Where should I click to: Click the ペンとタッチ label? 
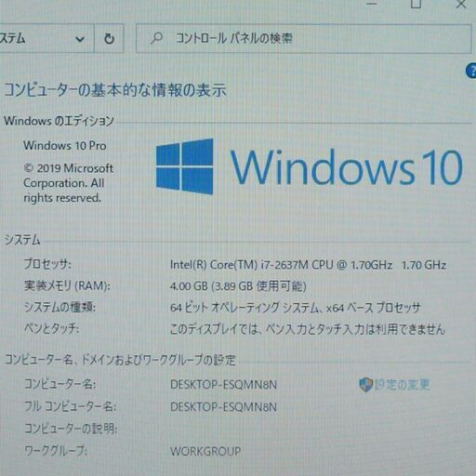(x=51, y=329)
